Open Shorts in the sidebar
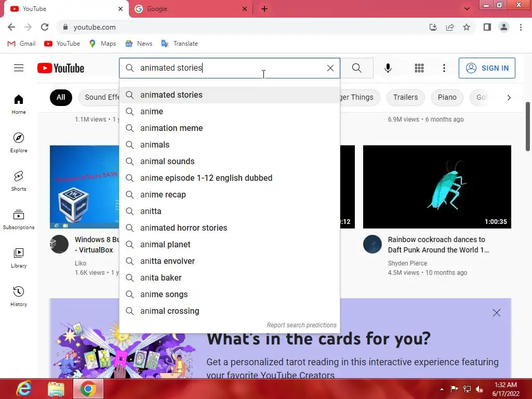The height and width of the screenshot is (399, 532). pos(19,181)
